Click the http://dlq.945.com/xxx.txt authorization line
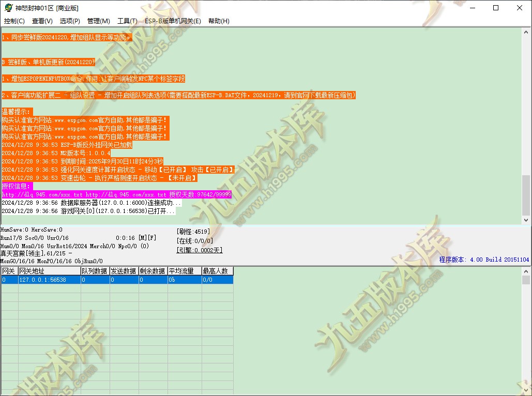Screen dimensions: 532x396 point(116,194)
